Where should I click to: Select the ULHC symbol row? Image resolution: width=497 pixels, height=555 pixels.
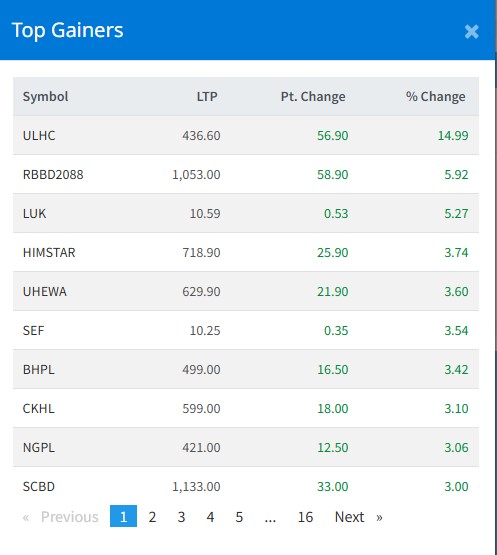click(246, 135)
